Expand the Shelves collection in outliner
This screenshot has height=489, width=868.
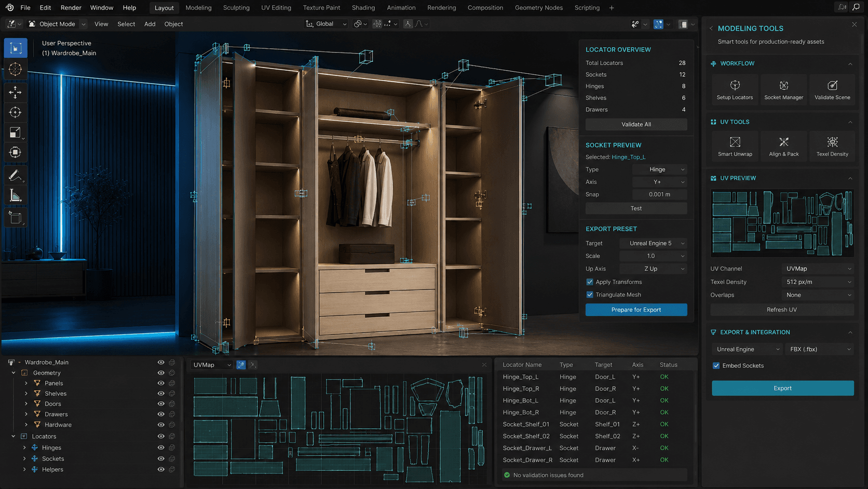[26, 393]
